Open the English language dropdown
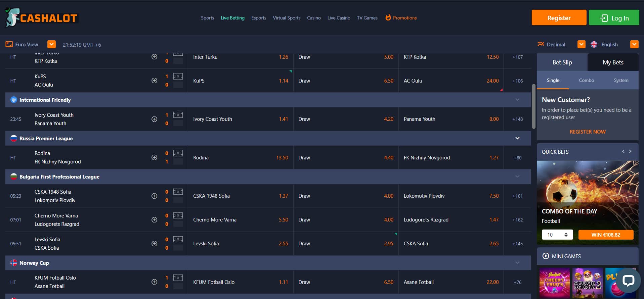644x299 pixels. click(634, 44)
